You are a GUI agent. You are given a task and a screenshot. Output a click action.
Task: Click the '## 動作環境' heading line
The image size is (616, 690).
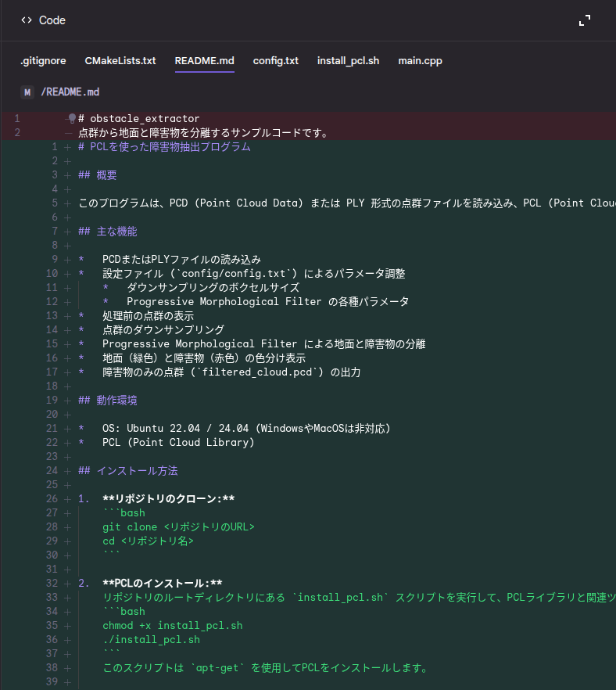108,401
